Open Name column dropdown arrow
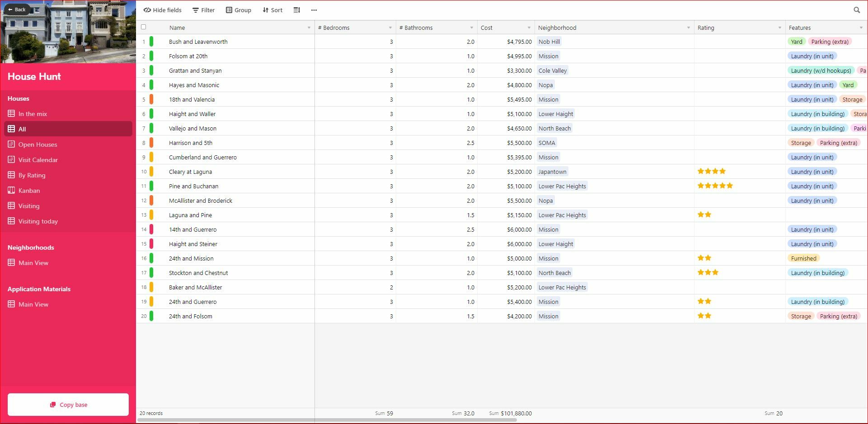Screen dimensions: 868x424 309,28
